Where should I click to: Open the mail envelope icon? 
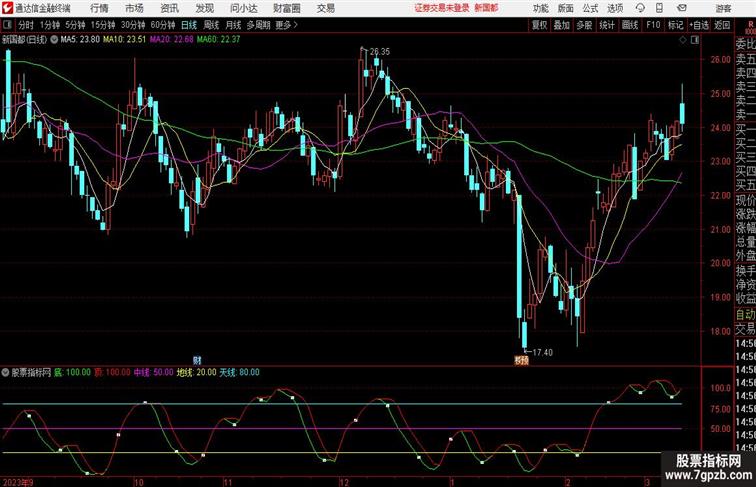click(x=681, y=8)
